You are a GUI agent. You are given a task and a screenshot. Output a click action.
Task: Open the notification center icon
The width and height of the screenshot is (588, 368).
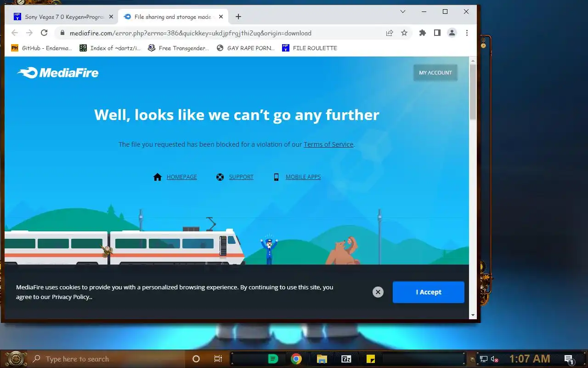(569, 359)
